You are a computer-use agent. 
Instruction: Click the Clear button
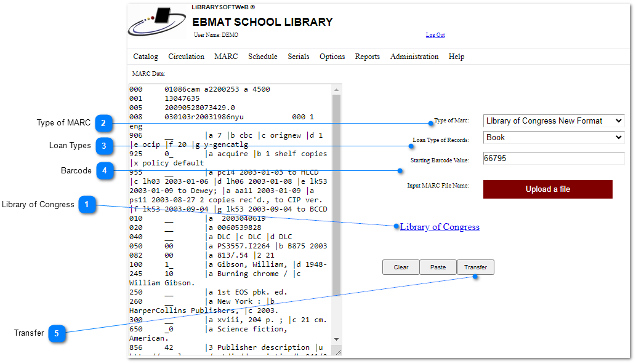click(401, 267)
